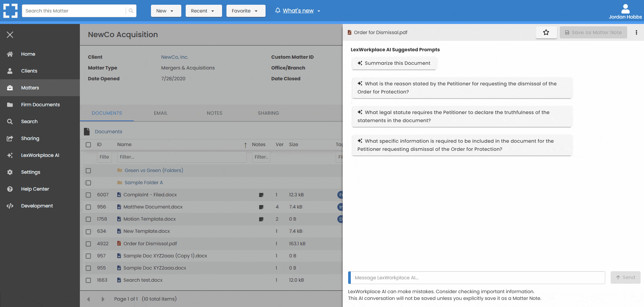
Task: Select the legal statute suggested prompt
Action: (x=462, y=116)
